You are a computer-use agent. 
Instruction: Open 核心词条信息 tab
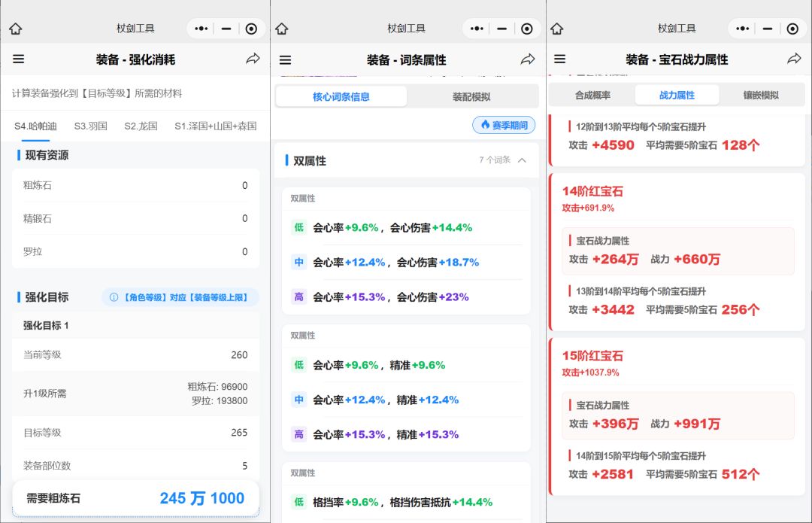(341, 96)
